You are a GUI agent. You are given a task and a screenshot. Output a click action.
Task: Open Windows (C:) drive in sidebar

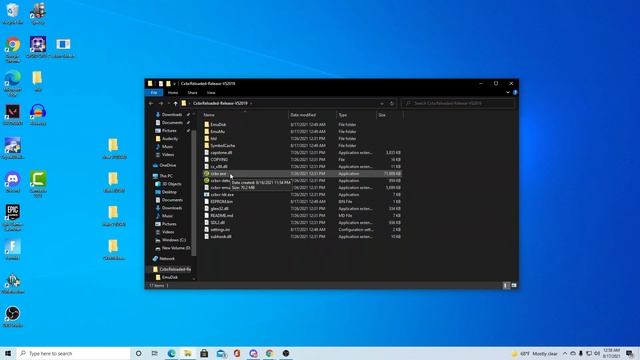[170, 240]
